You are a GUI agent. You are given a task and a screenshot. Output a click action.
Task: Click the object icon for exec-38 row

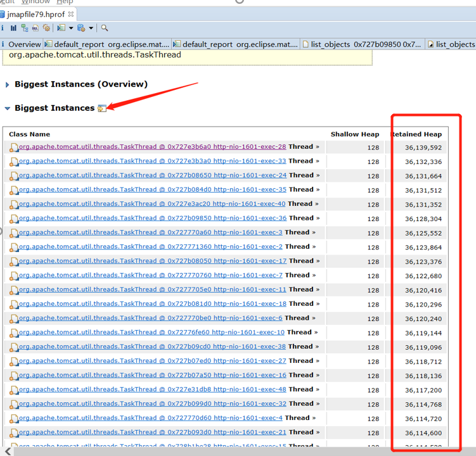(13, 347)
